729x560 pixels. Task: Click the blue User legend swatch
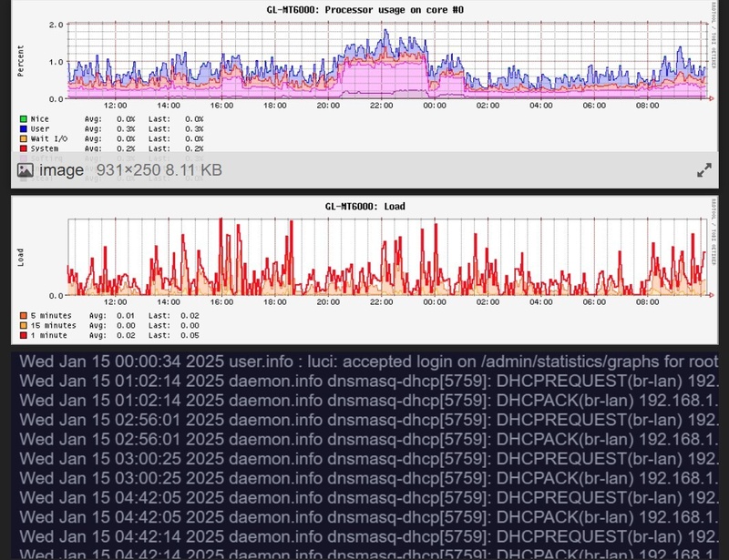click(x=24, y=128)
